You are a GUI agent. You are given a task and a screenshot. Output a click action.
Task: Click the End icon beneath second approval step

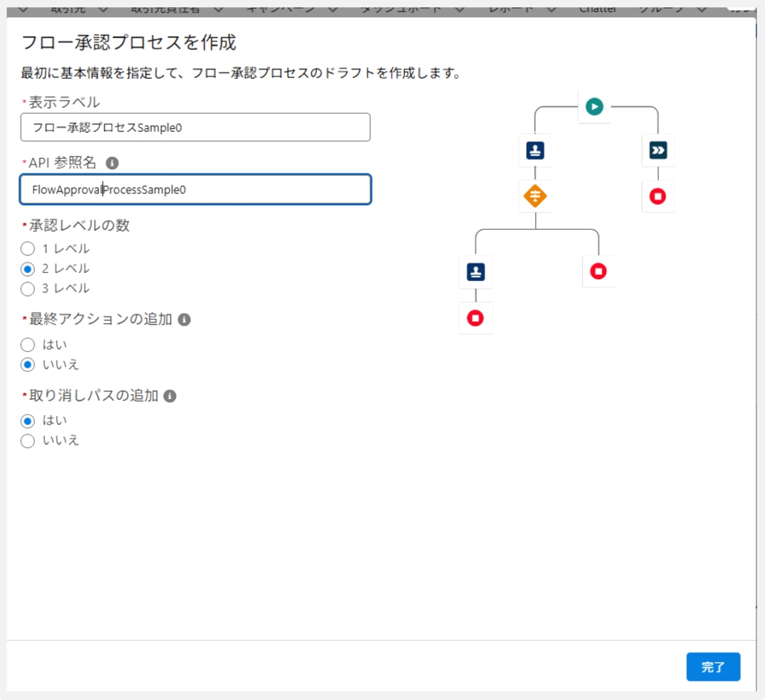pos(475,318)
